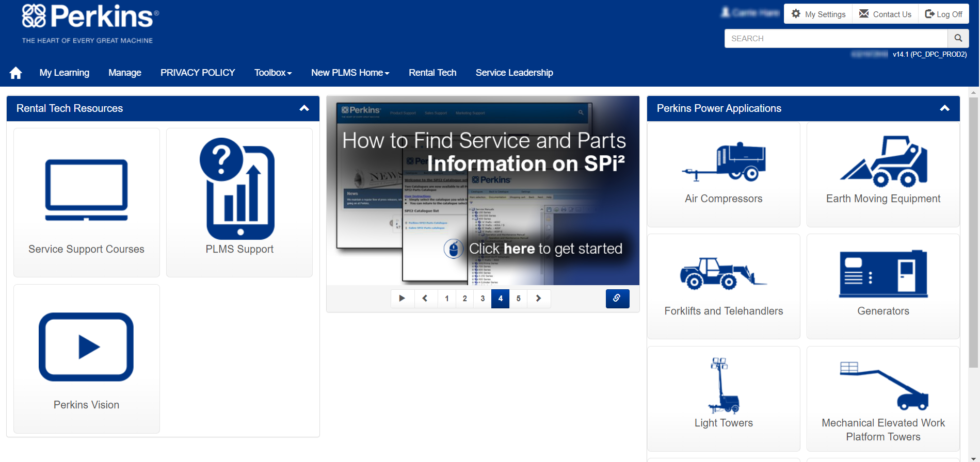The image size is (980, 462).
Task: Click the carousel link icon button
Action: [617, 299]
